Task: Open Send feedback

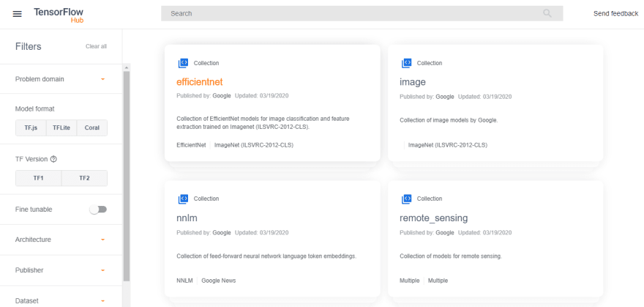Action: (x=615, y=14)
